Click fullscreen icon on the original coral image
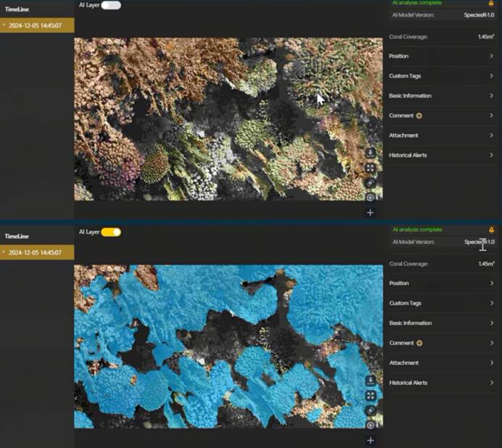 click(x=370, y=167)
